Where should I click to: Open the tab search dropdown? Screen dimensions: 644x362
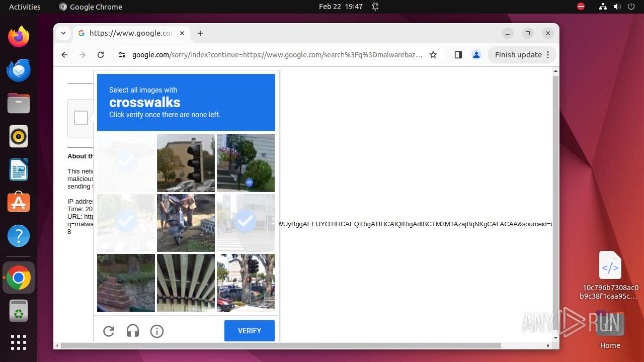click(63, 33)
